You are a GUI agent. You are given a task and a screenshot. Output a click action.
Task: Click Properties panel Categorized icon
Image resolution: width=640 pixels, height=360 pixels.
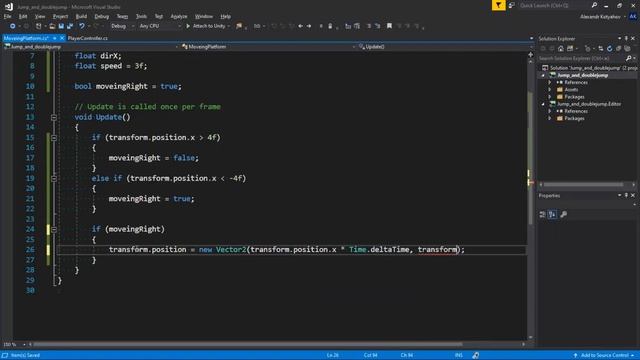click(x=542, y=214)
